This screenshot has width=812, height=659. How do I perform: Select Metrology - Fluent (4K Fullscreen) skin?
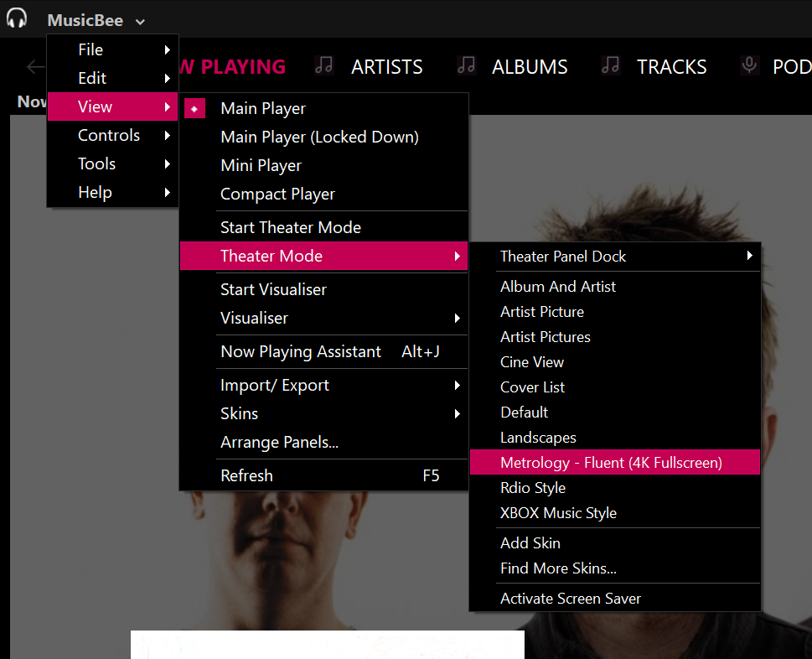[x=615, y=463]
